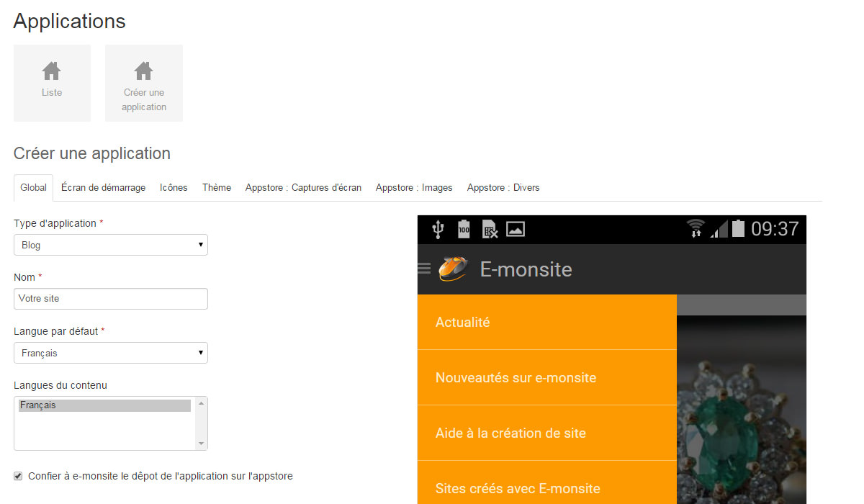This screenshot has height=504, width=864.
Task: Open the Langue par défaut dropdown
Action: 111,353
